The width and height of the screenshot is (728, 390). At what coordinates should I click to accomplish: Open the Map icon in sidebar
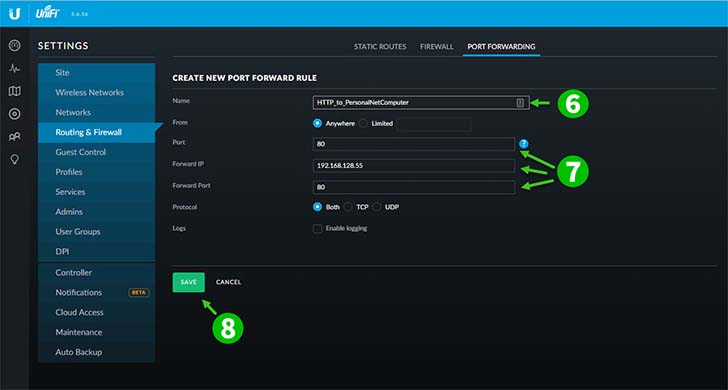15,91
